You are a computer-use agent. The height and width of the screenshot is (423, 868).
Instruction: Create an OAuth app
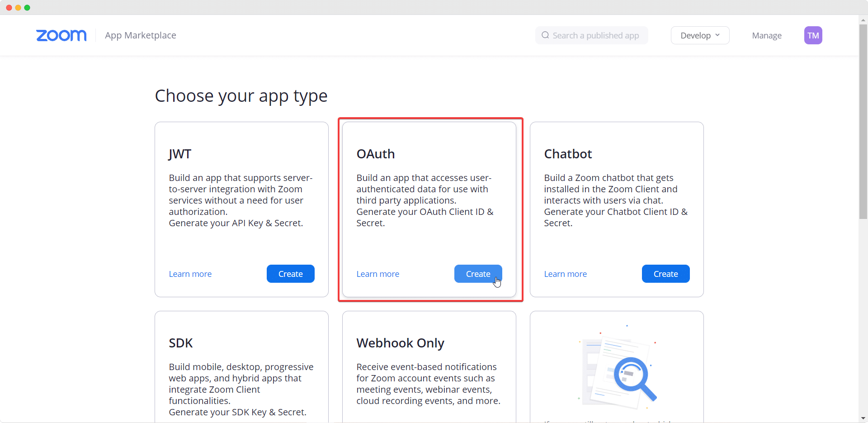pos(478,274)
